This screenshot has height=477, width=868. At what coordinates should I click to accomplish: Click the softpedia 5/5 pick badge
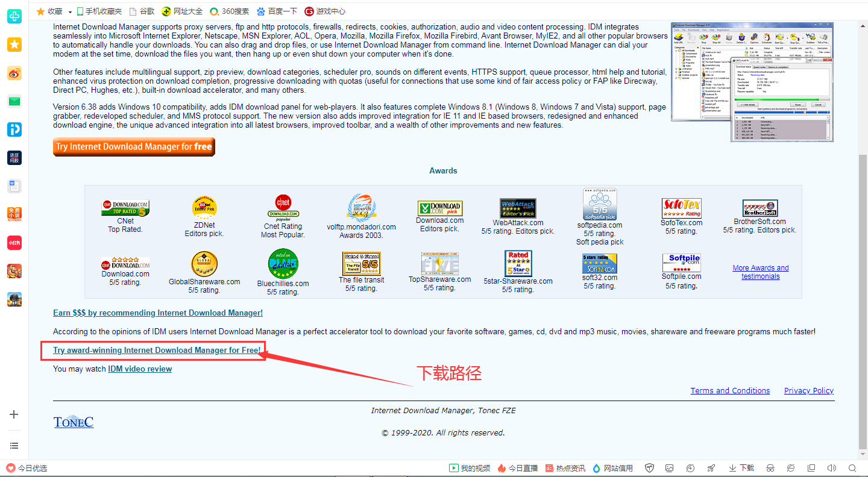tap(600, 205)
